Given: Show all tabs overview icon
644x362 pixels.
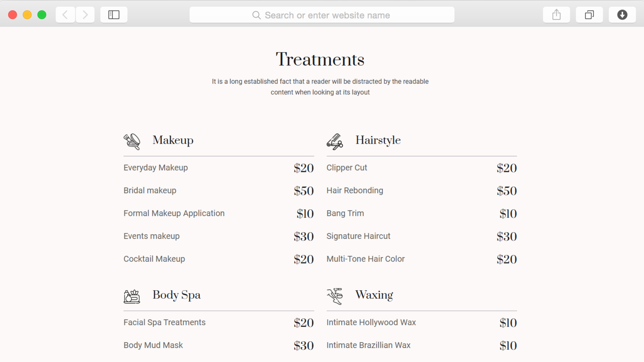Looking at the screenshot, I should [x=589, y=15].
